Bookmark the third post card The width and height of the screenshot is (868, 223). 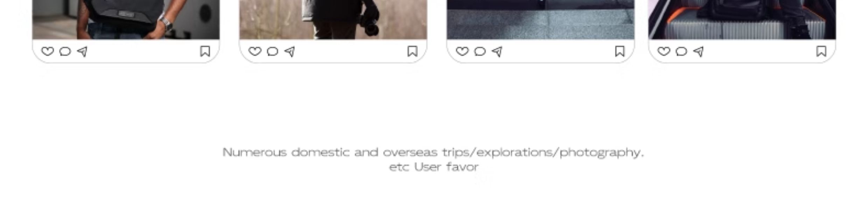tap(619, 52)
